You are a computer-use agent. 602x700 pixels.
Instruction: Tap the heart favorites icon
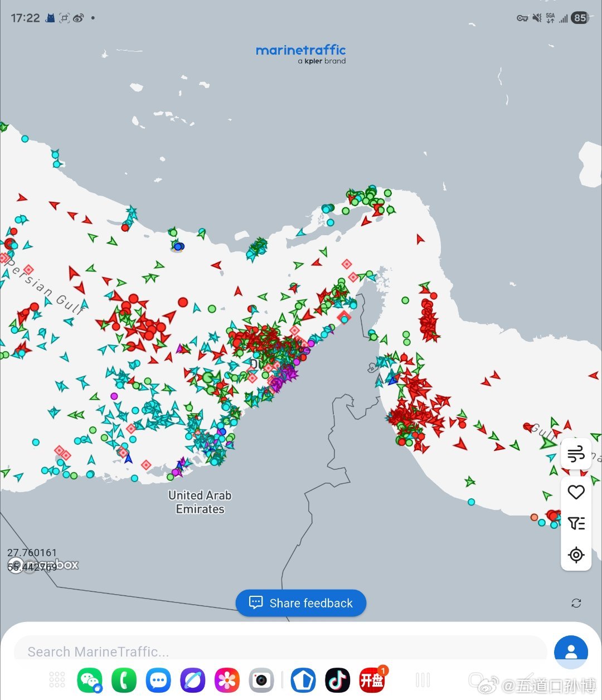coord(576,492)
